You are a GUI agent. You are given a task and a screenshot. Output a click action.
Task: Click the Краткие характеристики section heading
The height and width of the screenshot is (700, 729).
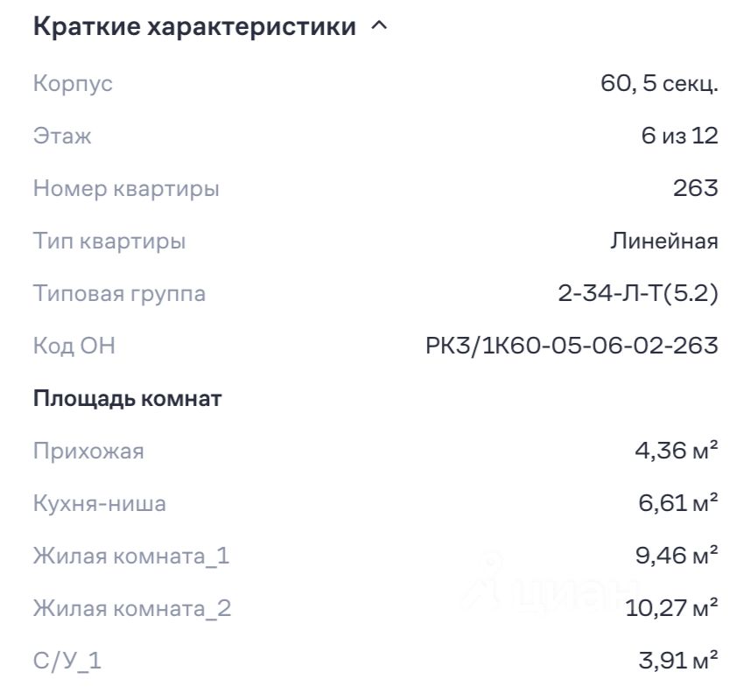pos(194,27)
